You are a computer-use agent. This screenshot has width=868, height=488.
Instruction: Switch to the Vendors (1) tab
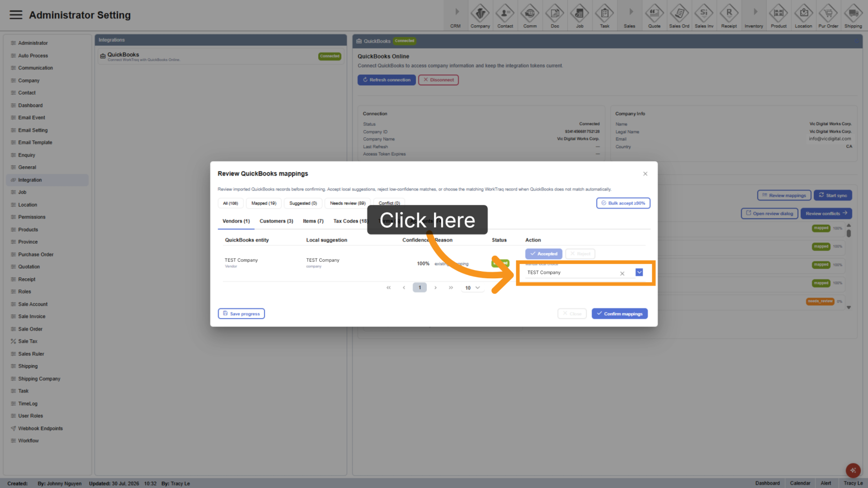(236, 221)
